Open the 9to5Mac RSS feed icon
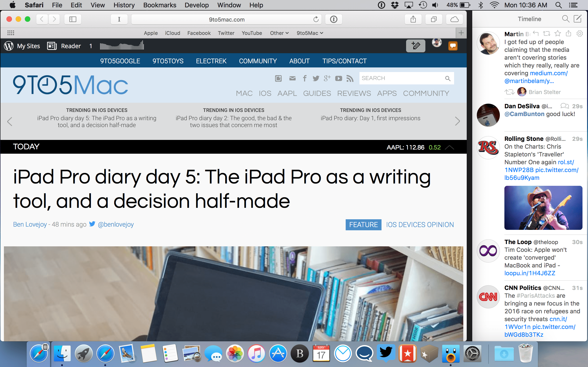This screenshot has height=367, width=588. (350, 78)
